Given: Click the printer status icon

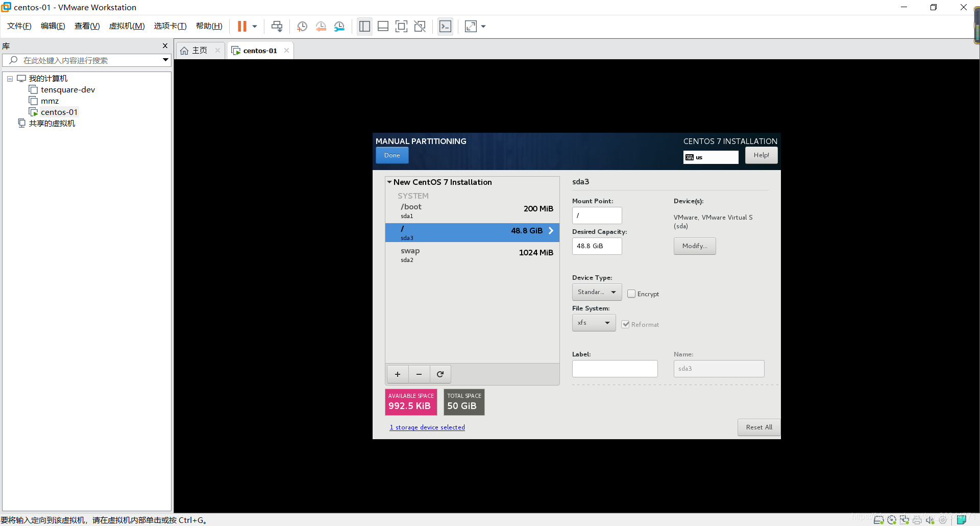Looking at the screenshot, I should click(917, 520).
